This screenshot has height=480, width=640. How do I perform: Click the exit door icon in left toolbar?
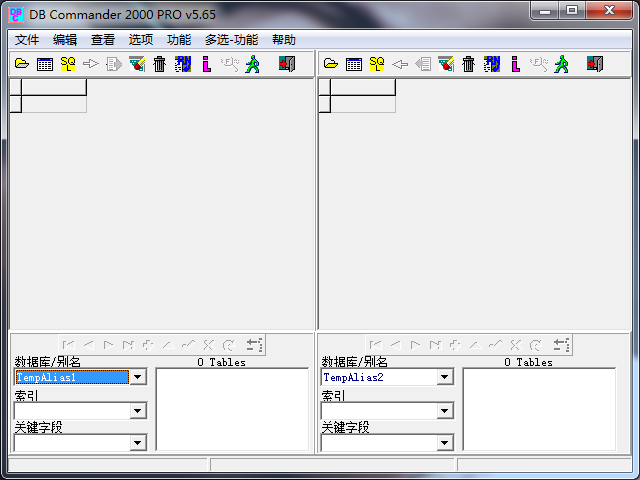point(287,64)
